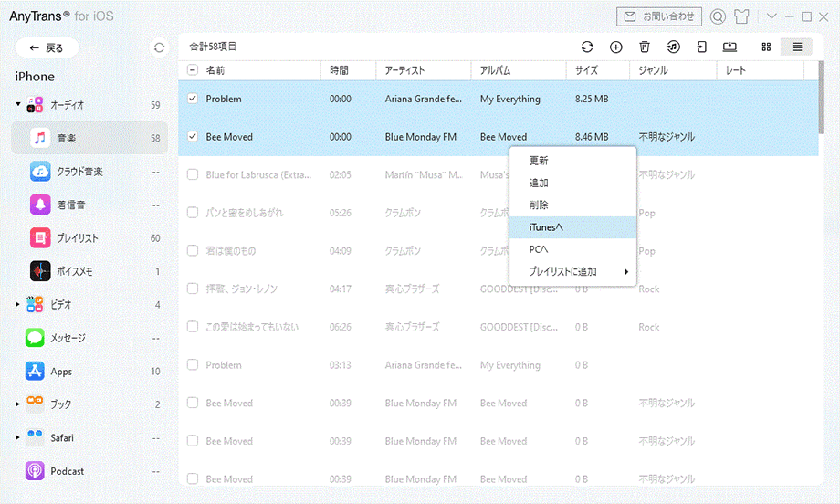The width and height of the screenshot is (840, 504).
Task: Choose 削除 in the context menu
Action: [572, 205]
